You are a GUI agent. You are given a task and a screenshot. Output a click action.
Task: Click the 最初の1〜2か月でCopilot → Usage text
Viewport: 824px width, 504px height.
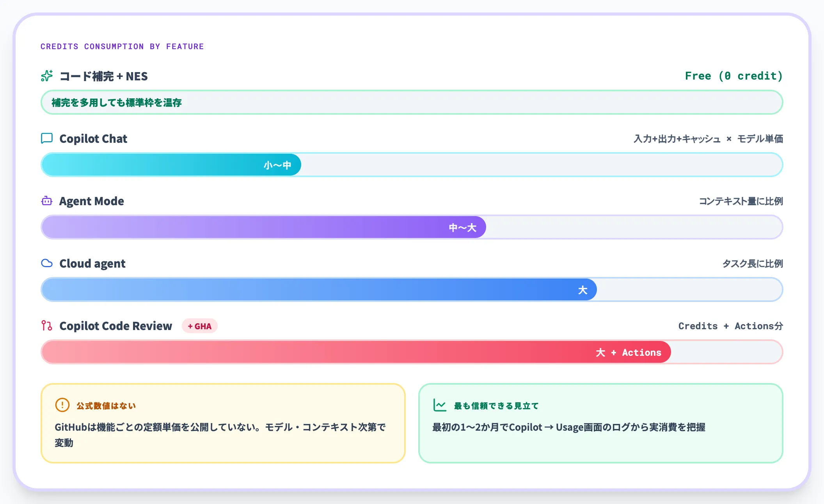click(569, 427)
